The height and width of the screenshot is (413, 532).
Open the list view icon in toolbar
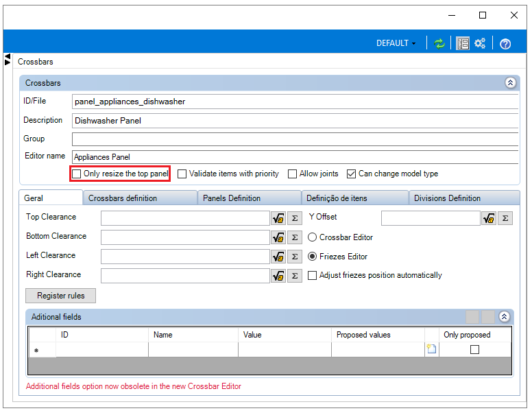pos(463,43)
